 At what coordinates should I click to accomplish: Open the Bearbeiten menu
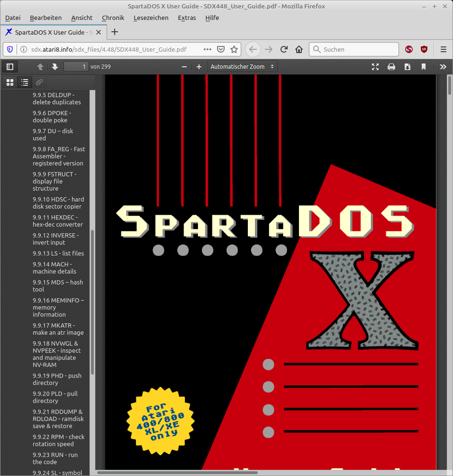point(46,18)
